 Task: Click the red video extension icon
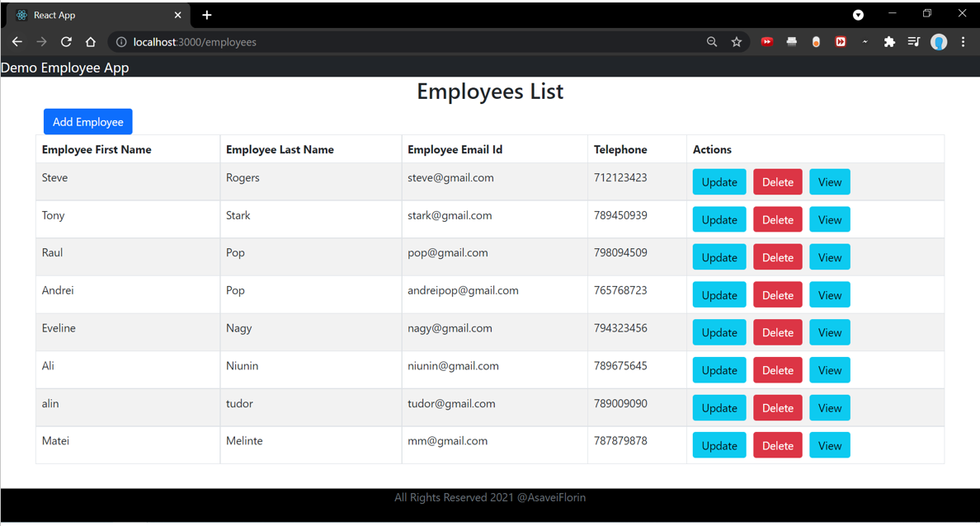click(767, 42)
